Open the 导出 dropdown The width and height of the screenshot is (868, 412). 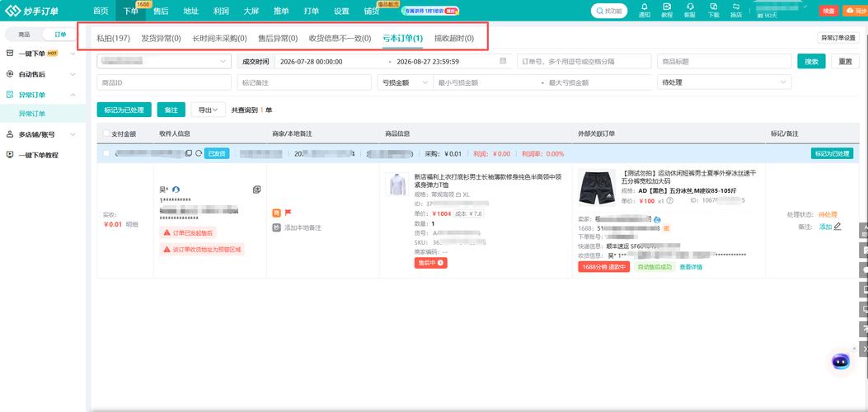209,110
